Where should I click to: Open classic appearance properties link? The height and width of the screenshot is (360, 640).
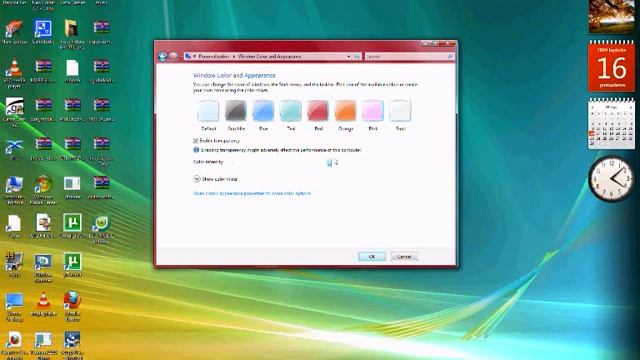[252, 193]
